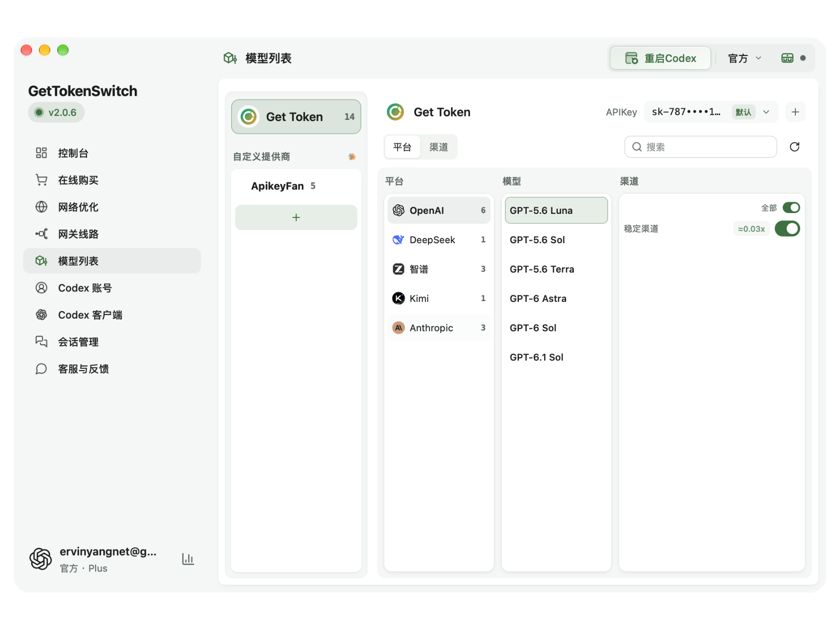Image resolution: width=840 pixels, height=630 pixels.
Task: Click the 客服与反馈 speech bubble icon
Action: tap(41, 369)
